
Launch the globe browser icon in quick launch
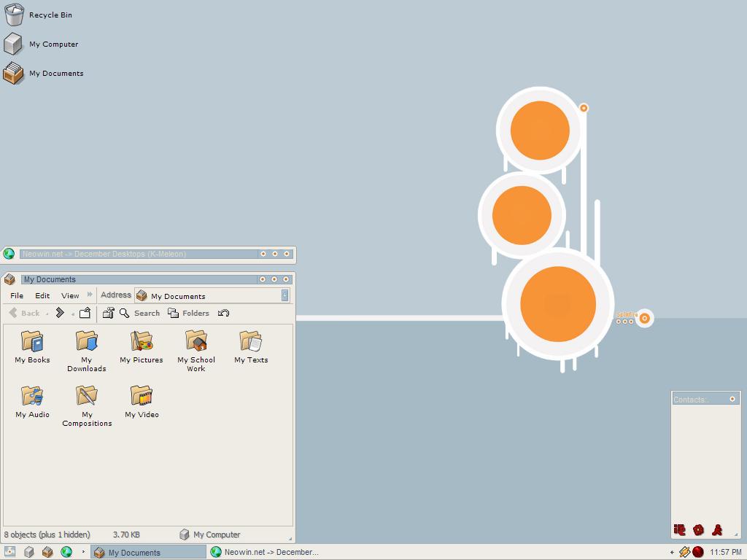click(66, 552)
